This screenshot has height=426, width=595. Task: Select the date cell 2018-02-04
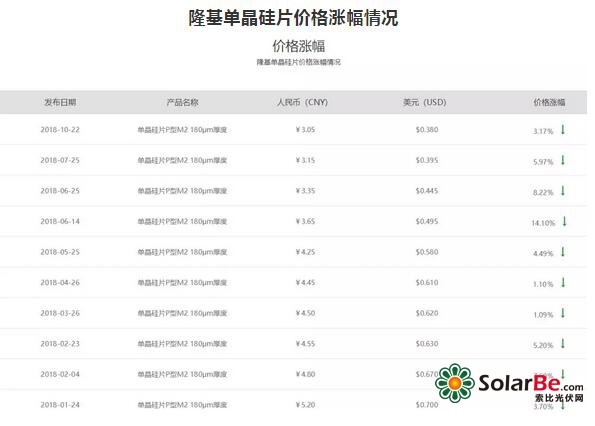pos(60,374)
